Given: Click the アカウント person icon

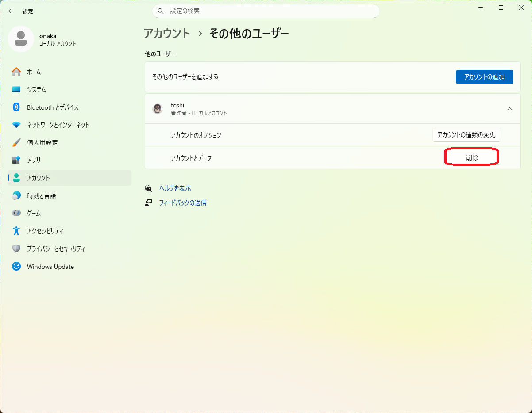Looking at the screenshot, I should 16,178.
